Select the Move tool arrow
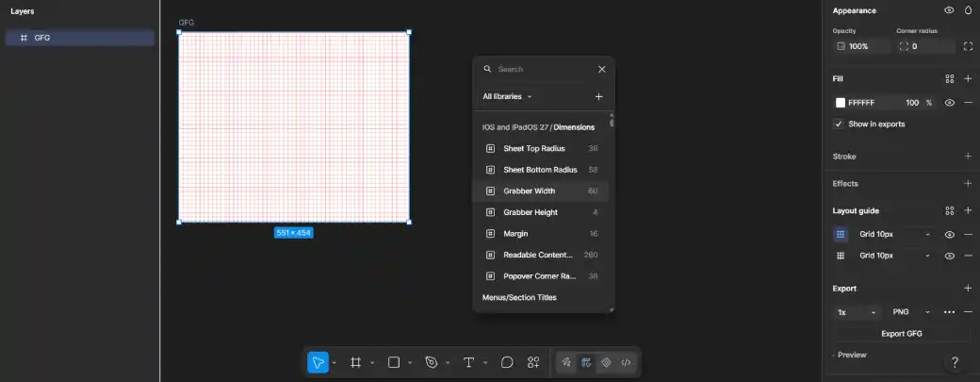Viewport: 980px width, 382px height. [318, 362]
